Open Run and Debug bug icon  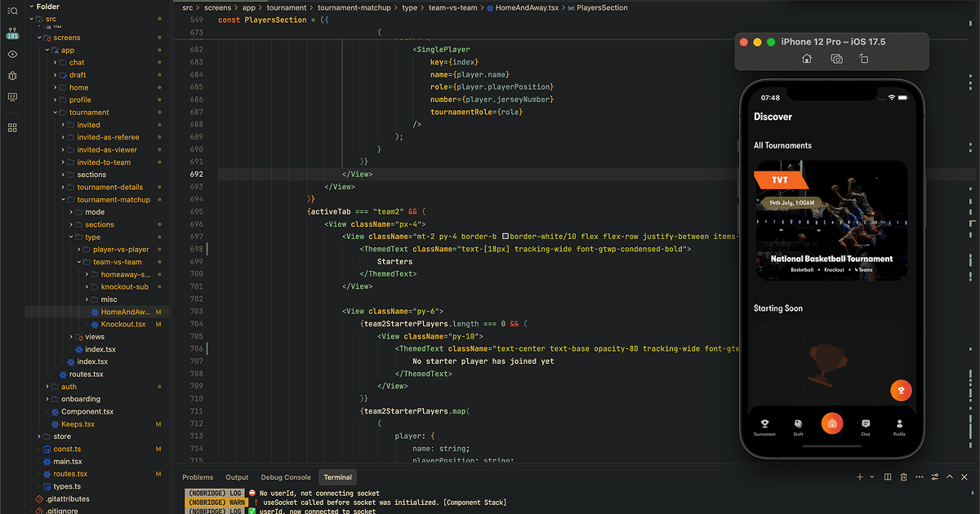(x=12, y=75)
